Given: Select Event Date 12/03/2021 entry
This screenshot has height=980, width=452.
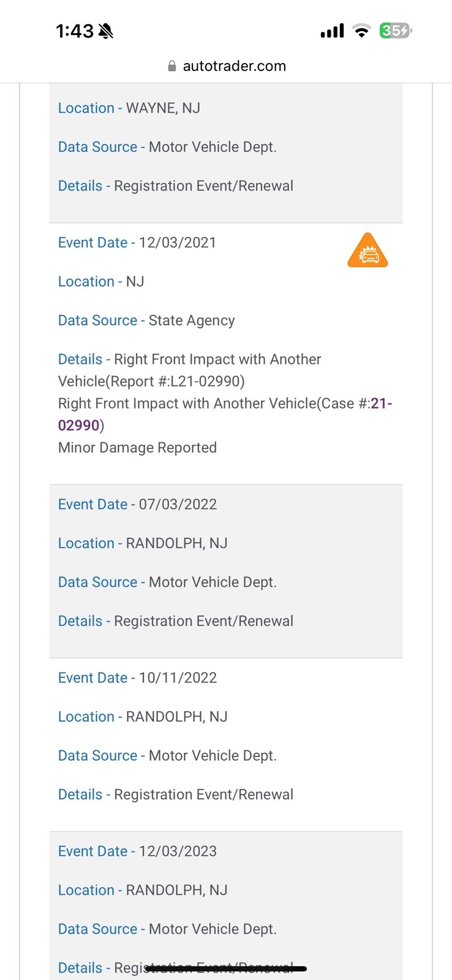Looking at the screenshot, I should tap(137, 243).
